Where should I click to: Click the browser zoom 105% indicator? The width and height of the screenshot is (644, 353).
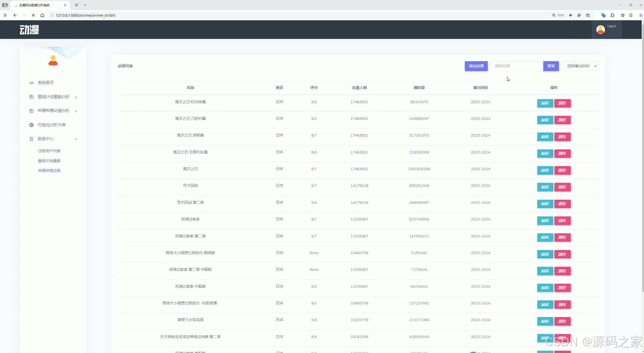pos(558,15)
